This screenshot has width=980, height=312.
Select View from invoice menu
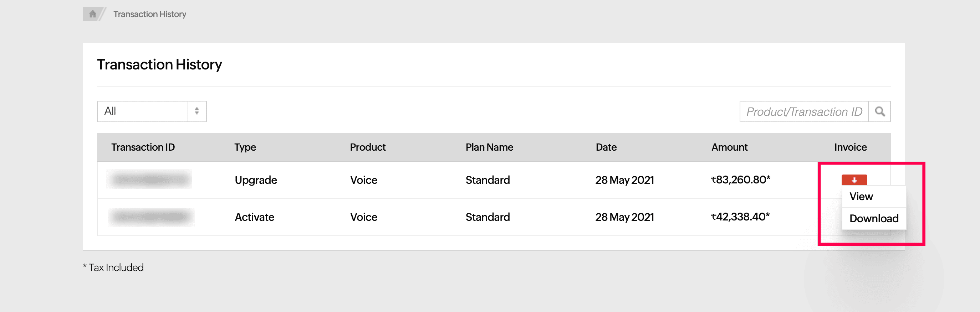click(x=861, y=197)
